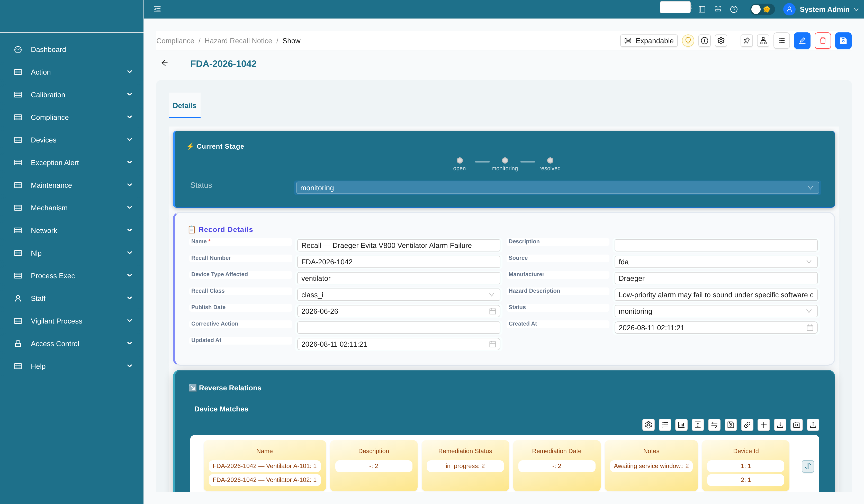Open the Access Control sidebar item
864x504 pixels.
tap(72, 344)
